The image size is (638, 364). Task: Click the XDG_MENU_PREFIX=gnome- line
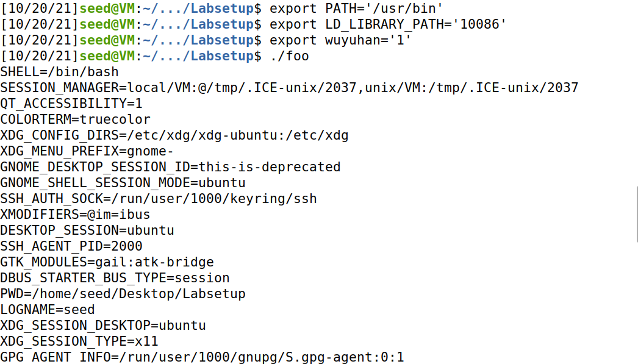tap(87, 151)
